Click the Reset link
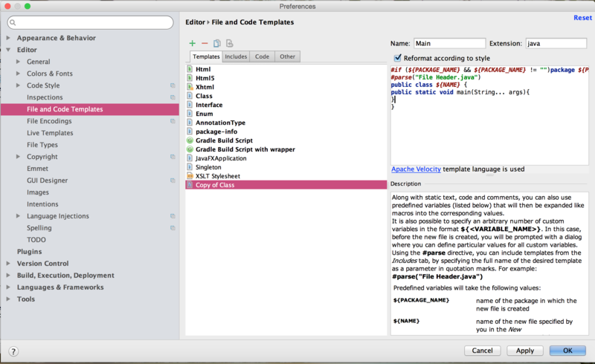The width and height of the screenshot is (595, 364). pyautogui.click(x=582, y=18)
